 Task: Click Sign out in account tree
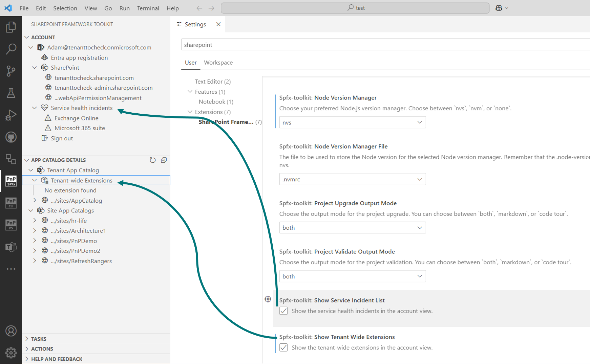62,138
